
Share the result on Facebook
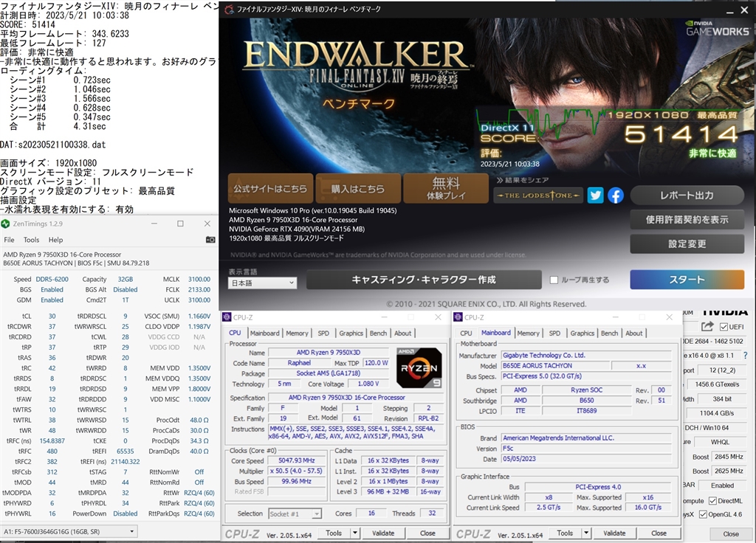click(615, 195)
